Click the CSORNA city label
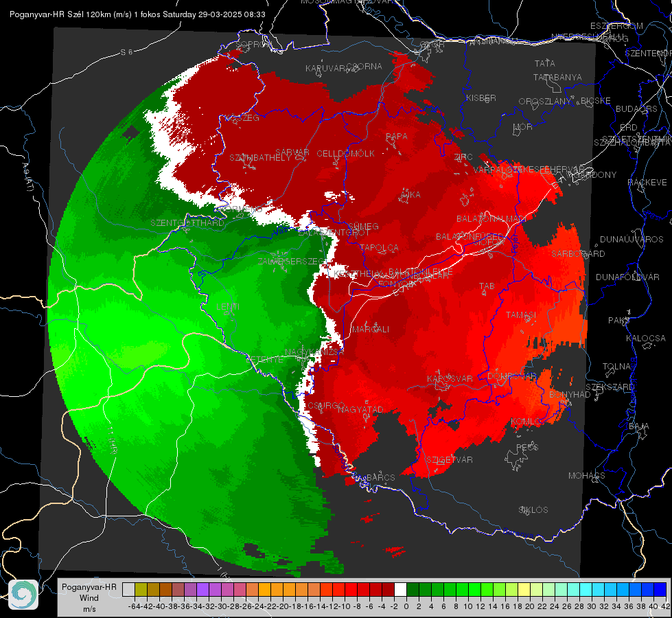The width and height of the screenshot is (672, 618). click(x=364, y=67)
